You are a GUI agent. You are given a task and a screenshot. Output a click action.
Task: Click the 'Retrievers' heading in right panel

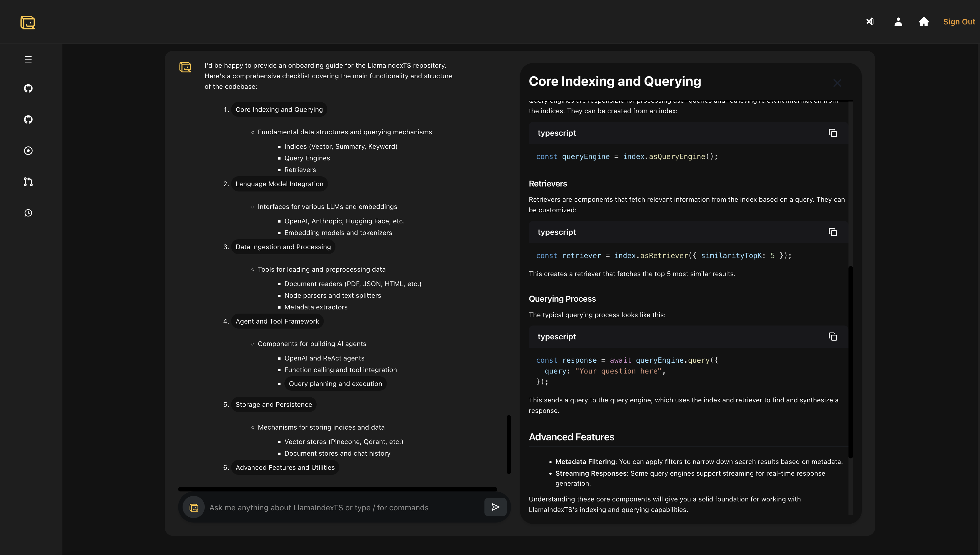(x=548, y=184)
